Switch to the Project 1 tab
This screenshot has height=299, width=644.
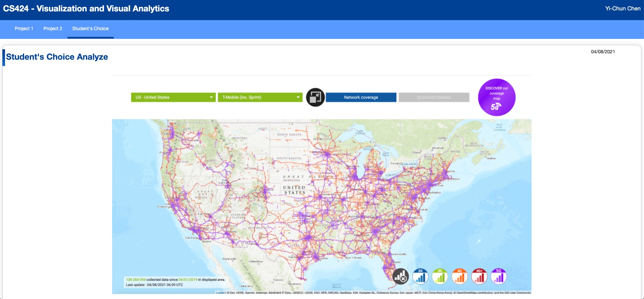[24, 29]
